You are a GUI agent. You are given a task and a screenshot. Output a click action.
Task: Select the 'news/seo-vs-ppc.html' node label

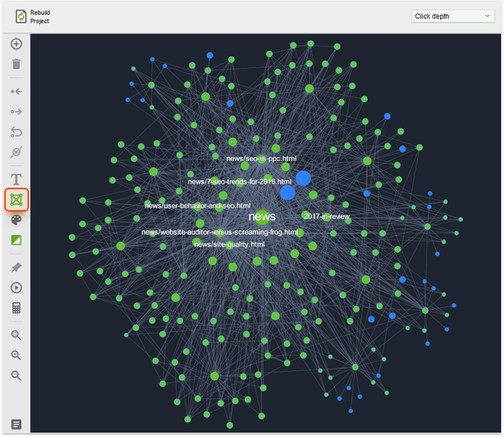pyautogui.click(x=261, y=158)
